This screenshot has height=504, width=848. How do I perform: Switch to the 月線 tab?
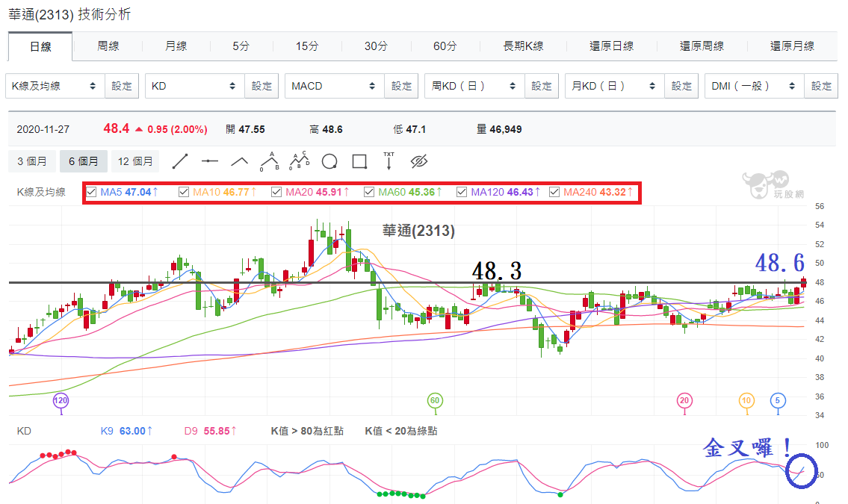coord(176,46)
